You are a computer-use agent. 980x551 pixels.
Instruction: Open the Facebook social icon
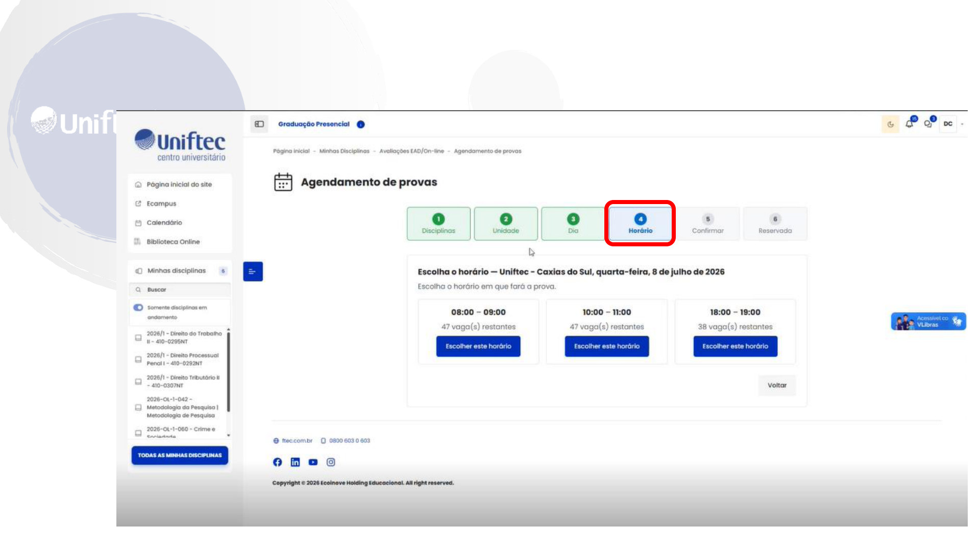277,462
